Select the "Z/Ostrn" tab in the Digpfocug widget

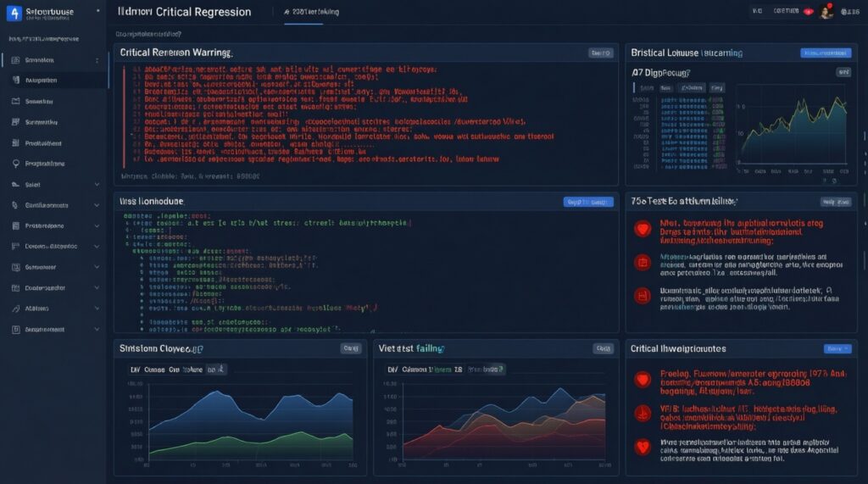point(692,88)
